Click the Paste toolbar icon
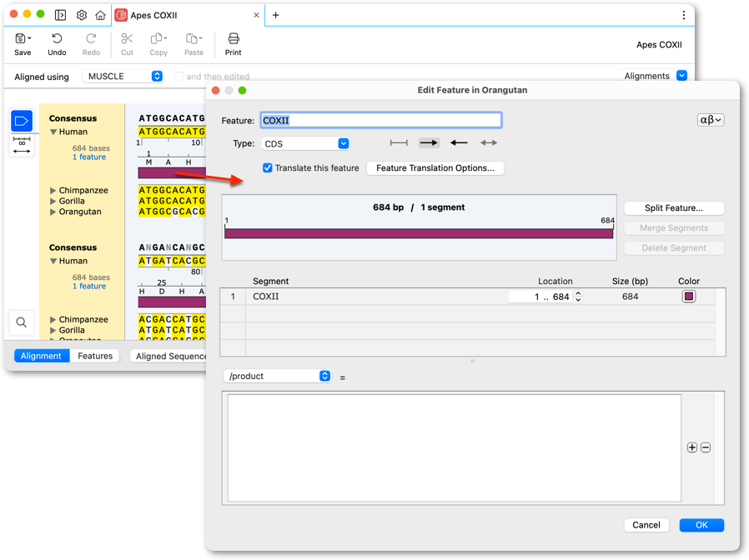The image size is (749, 560). [194, 44]
